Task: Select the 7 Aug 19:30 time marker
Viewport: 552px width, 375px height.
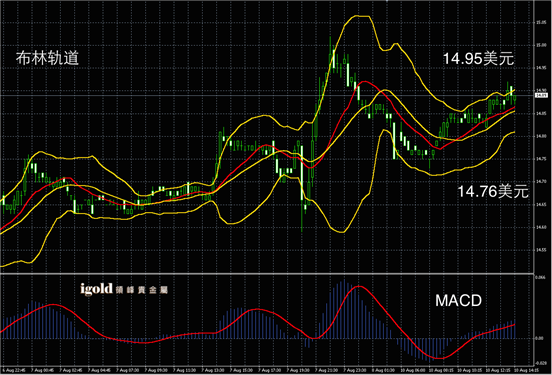Action: [x=298, y=370]
